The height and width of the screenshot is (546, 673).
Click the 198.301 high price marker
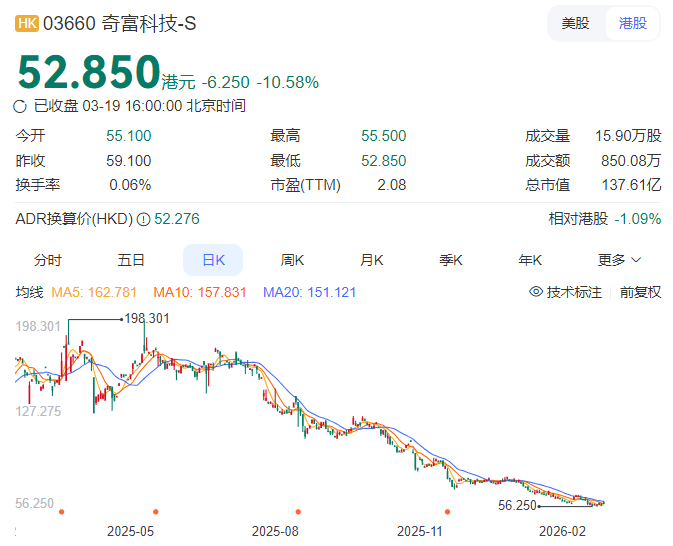pos(145,318)
